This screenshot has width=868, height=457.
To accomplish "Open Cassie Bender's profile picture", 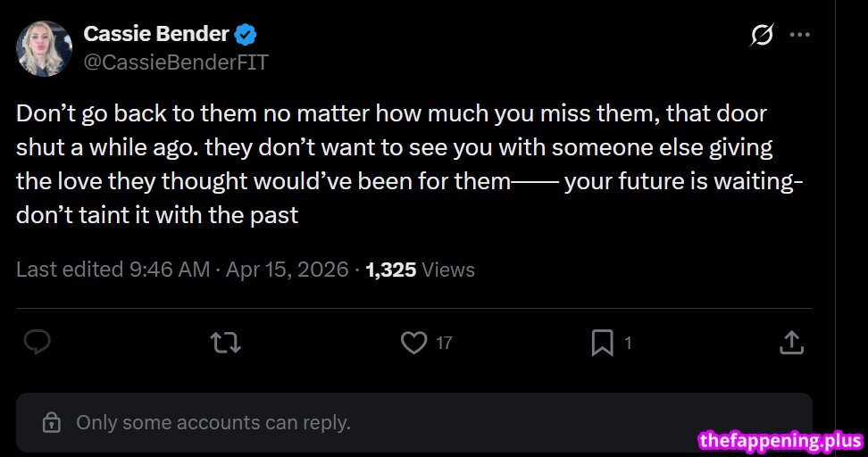I will [45, 48].
